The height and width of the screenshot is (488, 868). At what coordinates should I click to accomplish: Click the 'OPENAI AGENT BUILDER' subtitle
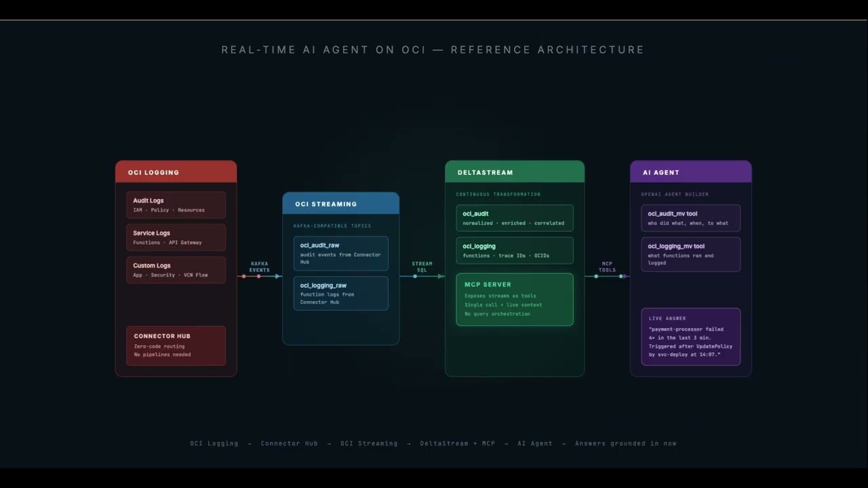click(675, 195)
